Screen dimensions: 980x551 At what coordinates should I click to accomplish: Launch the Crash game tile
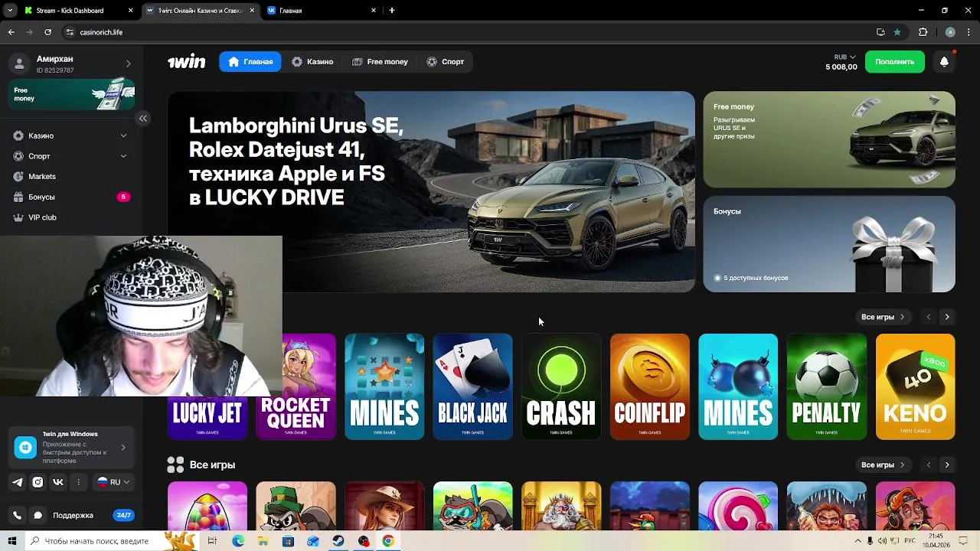coord(561,386)
